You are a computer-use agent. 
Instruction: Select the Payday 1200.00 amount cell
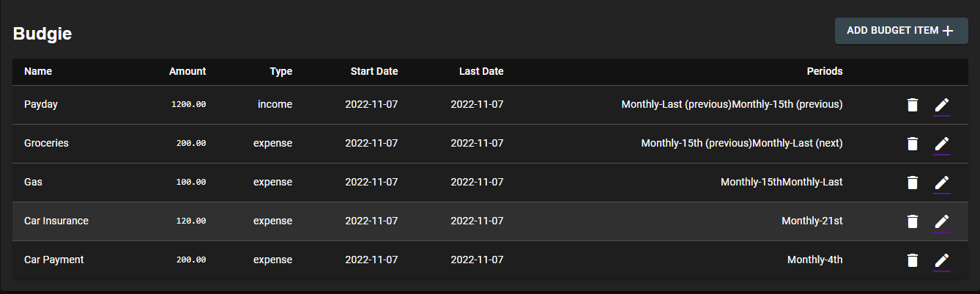pyautogui.click(x=188, y=105)
